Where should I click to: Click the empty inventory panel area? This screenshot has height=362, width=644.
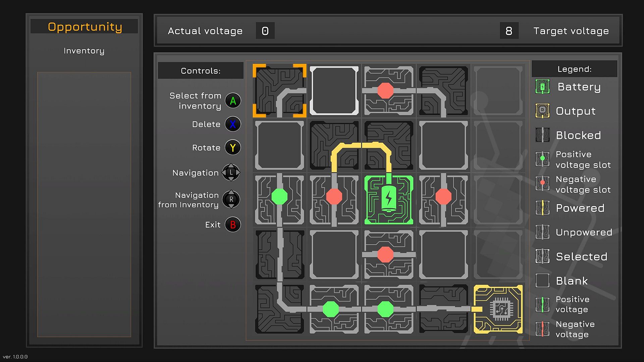[x=84, y=204]
